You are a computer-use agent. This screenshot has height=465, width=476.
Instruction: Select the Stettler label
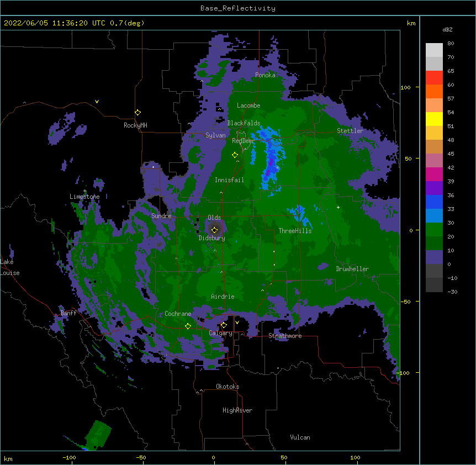pyautogui.click(x=350, y=131)
